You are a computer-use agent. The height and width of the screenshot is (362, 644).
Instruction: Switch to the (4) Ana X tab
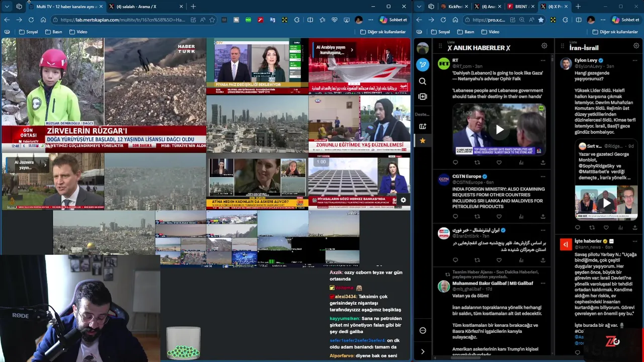click(488, 7)
